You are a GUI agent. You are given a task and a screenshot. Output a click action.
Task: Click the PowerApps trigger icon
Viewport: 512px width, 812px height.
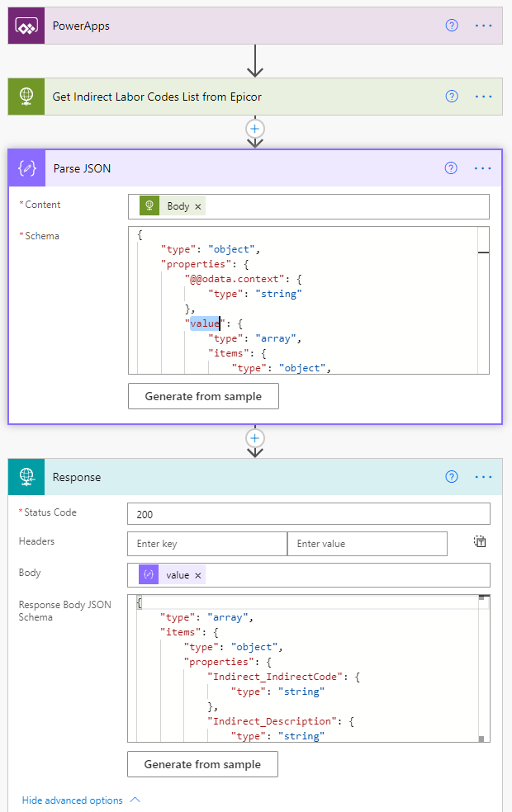coord(26,26)
